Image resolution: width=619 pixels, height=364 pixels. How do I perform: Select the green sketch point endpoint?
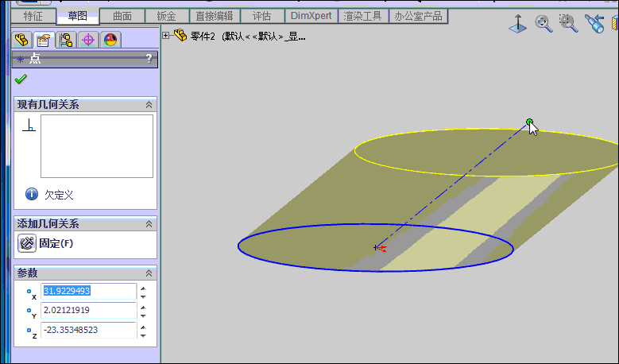pyautogui.click(x=529, y=122)
